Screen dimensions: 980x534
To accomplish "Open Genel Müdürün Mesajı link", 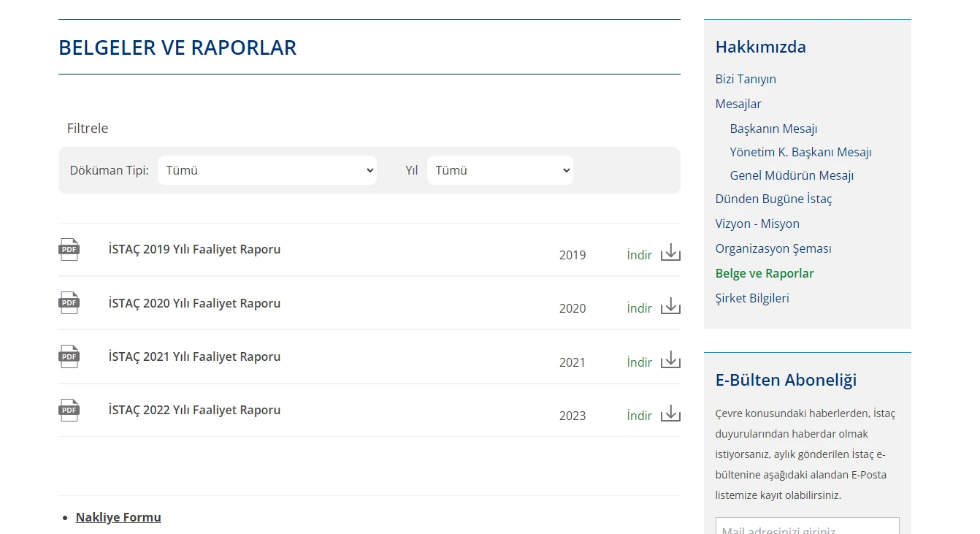I will point(792,175).
